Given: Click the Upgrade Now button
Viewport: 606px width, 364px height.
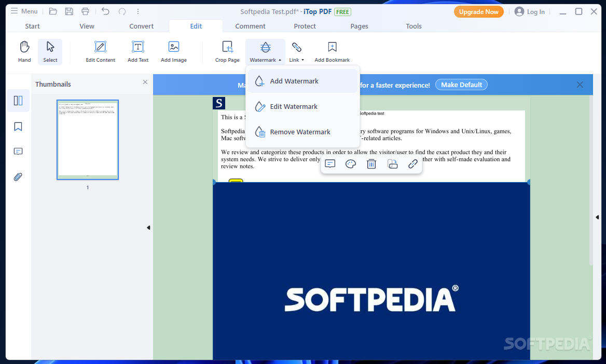Looking at the screenshot, I should point(478,11).
